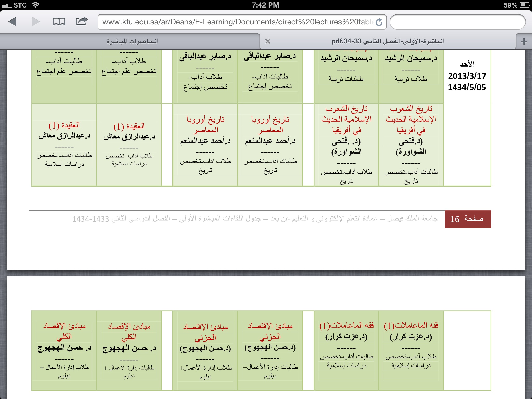Screen dimensions: 532x399
Task: Tap the Hijri date 1434/5/05
Action: point(467,87)
